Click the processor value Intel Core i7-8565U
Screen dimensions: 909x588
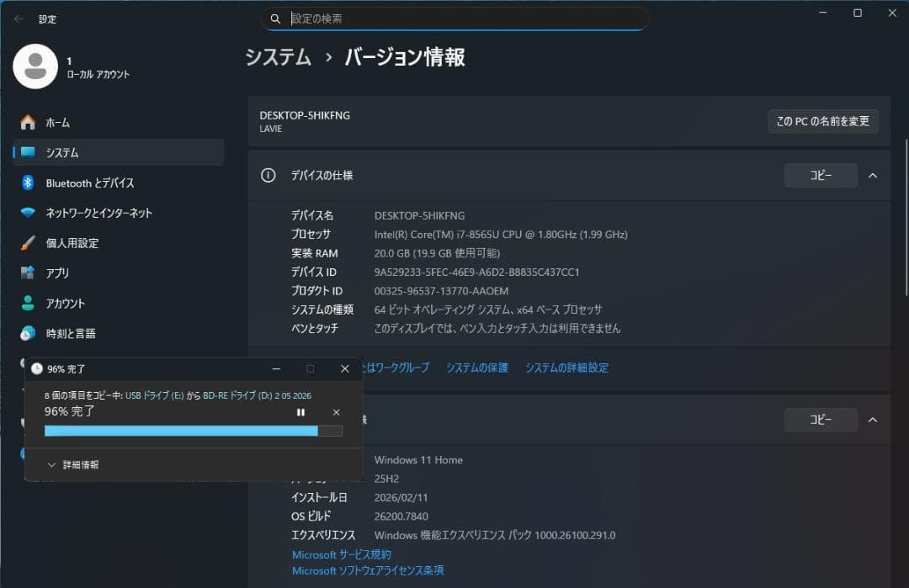point(501,235)
